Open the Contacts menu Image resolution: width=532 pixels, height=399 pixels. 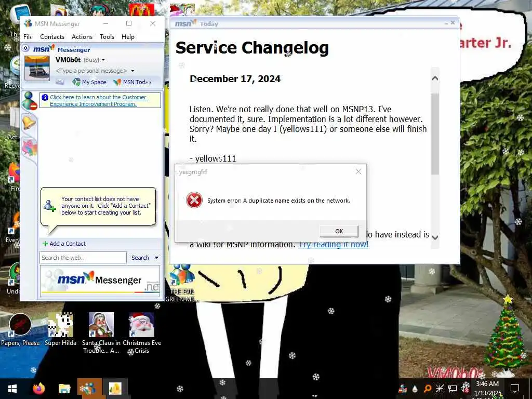click(52, 37)
